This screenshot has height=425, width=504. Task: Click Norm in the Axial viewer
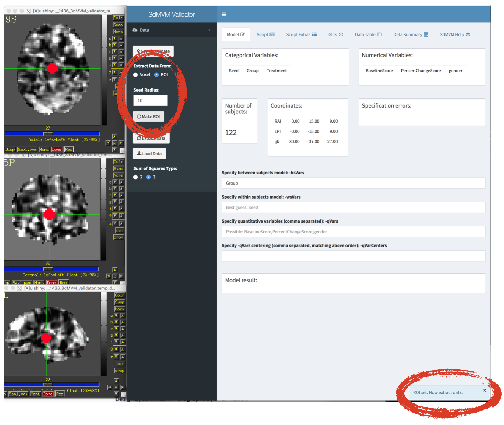coord(118,32)
